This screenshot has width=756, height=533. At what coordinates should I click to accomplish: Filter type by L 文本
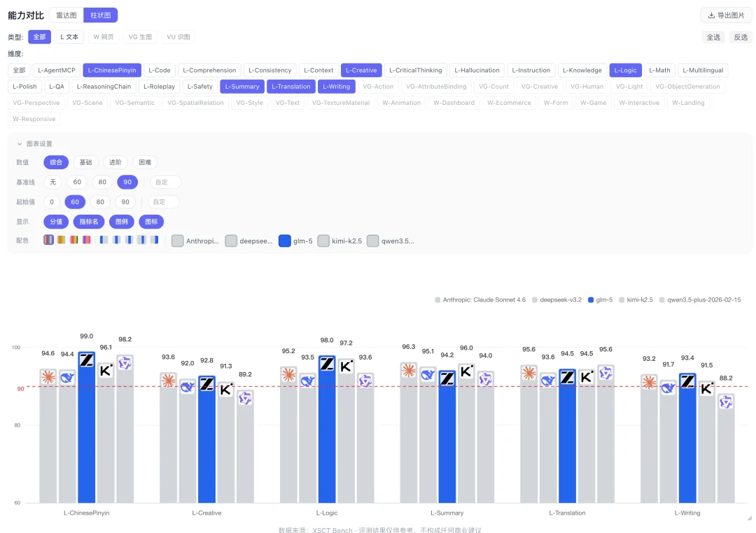tap(69, 37)
